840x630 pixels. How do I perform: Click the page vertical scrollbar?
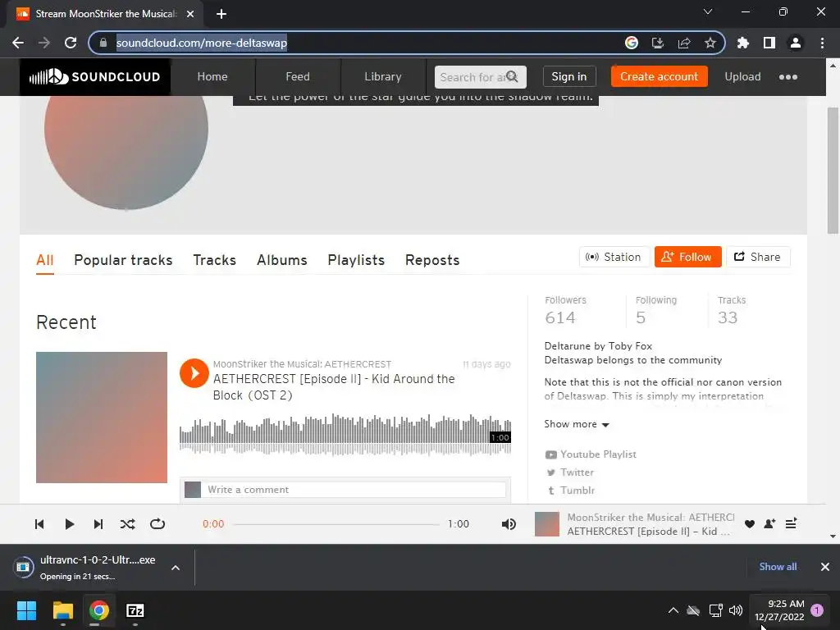tap(833, 171)
